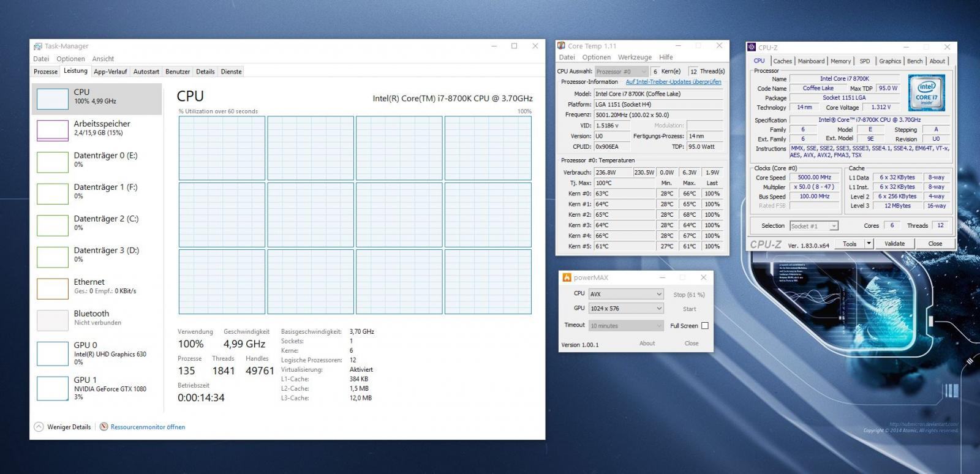Viewport: 980px width, 474px height.
Task: Select the CPU performance thumbnail graph
Action: pos(53,99)
